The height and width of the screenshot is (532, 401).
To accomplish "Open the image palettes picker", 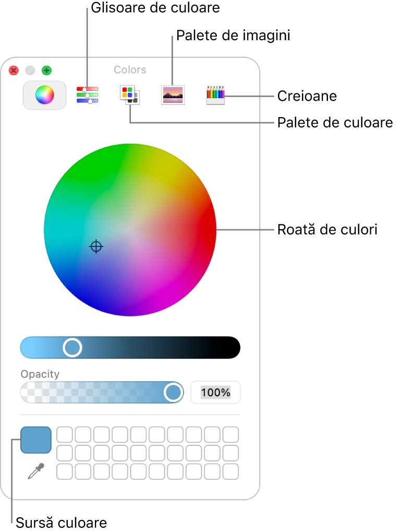I will pos(173,95).
